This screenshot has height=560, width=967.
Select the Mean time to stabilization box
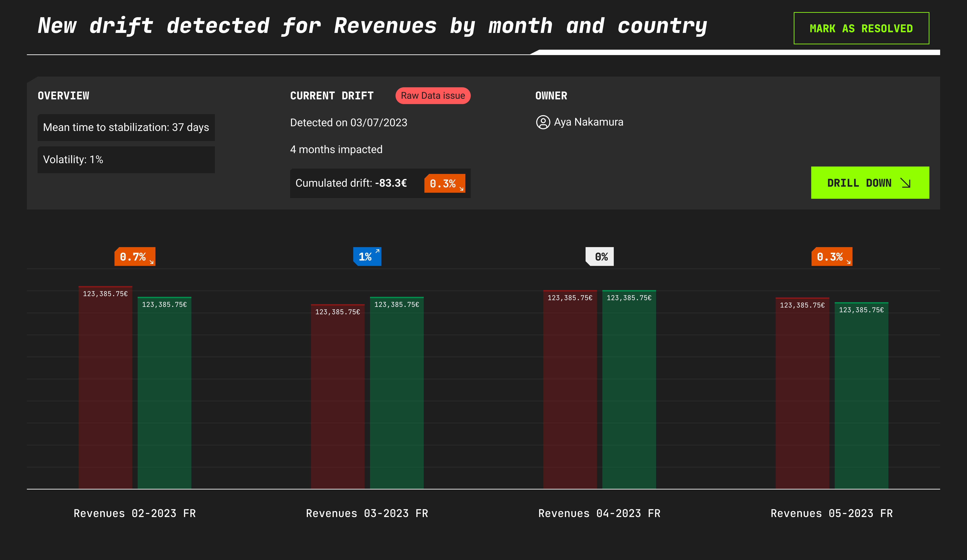126,127
